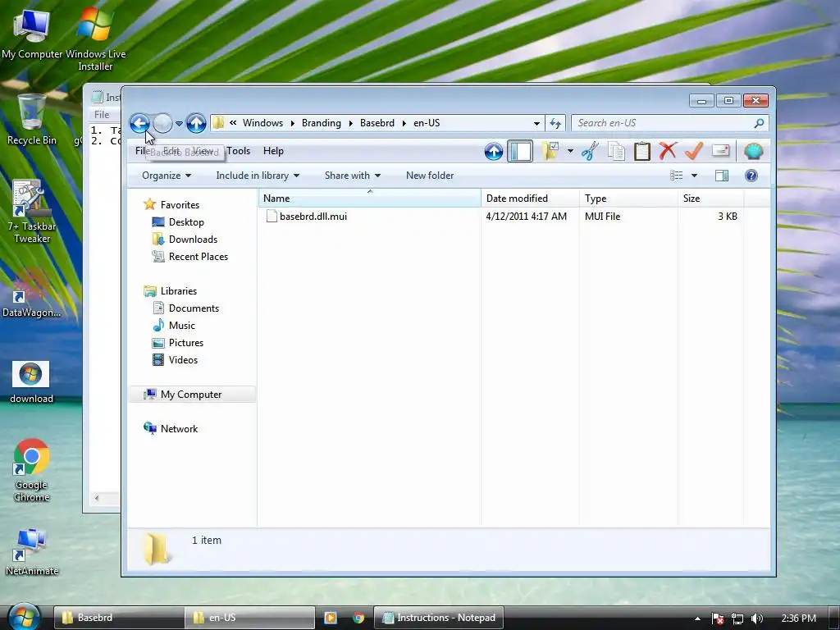The image size is (840, 630).
Task: Select Network in the navigation pane
Action: 171,428
